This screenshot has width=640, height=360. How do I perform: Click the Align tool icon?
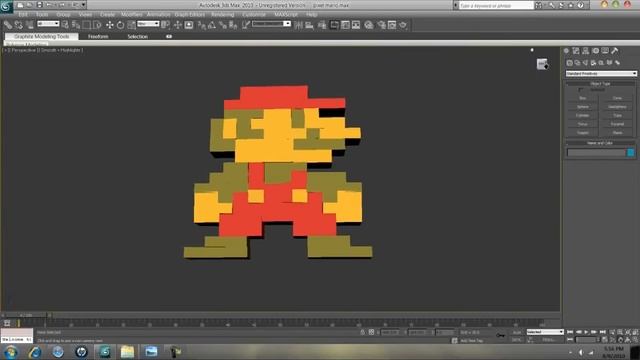click(x=309, y=25)
